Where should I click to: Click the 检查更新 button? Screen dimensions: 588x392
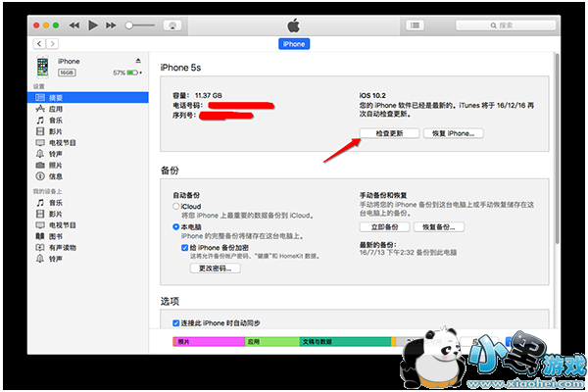(389, 133)
